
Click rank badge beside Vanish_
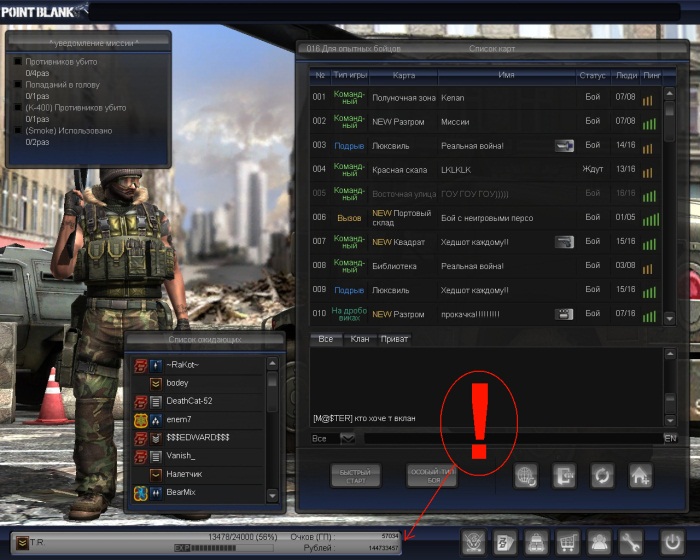[155, 456]
